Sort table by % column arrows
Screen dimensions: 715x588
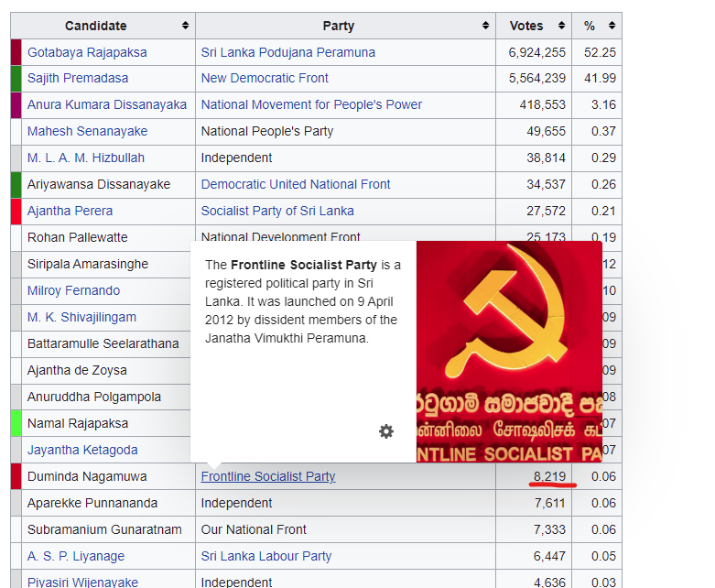pos(612,26)
